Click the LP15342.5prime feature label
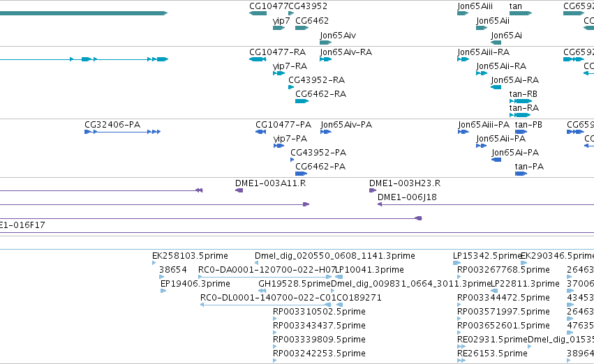The width and height of the screenshot is (594, 364). point(487,256)
